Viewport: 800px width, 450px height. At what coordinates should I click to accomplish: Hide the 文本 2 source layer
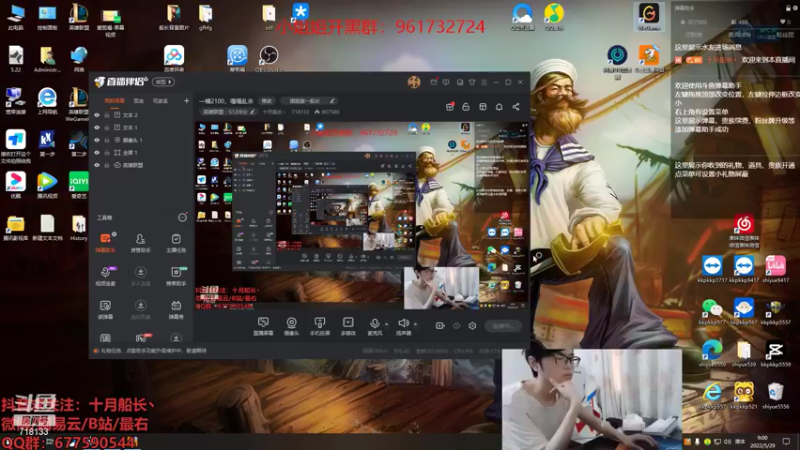97,115
